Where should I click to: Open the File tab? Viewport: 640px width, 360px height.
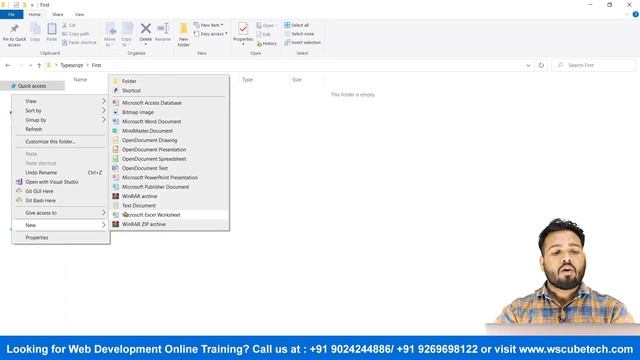tap(11, 14)
